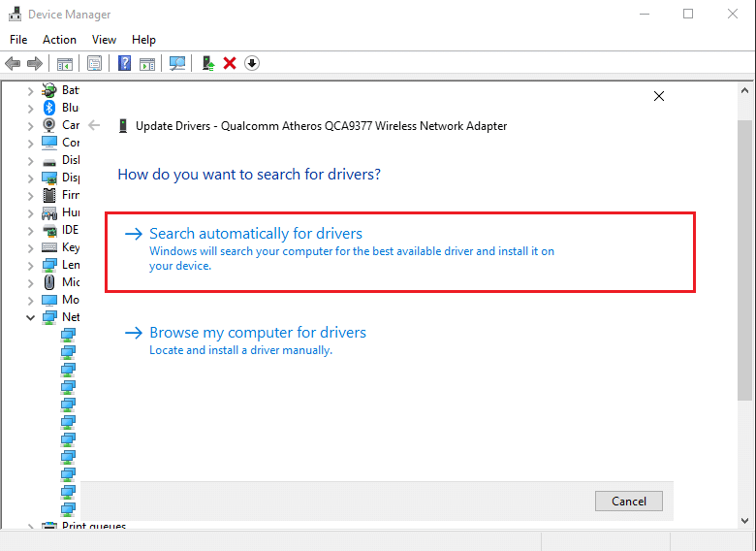Click the Scan for hardware changes toolbar icon
756x551 pixels.
[177, 63]
